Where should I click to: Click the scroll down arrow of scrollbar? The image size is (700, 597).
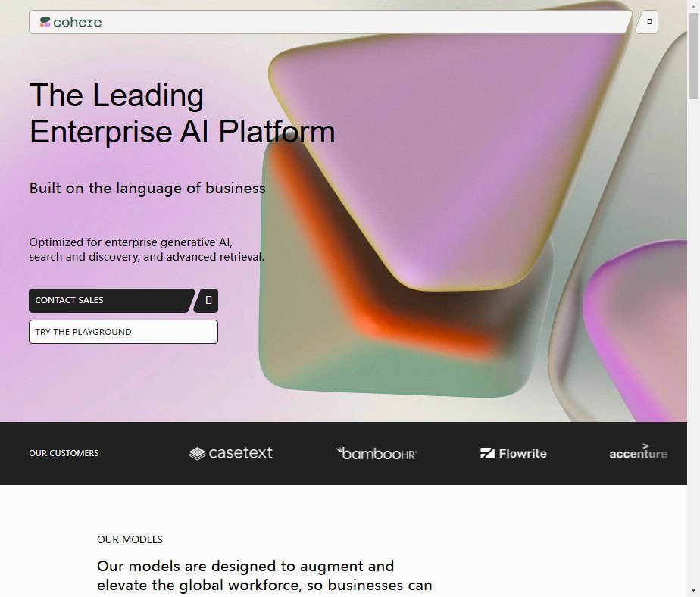693,591
